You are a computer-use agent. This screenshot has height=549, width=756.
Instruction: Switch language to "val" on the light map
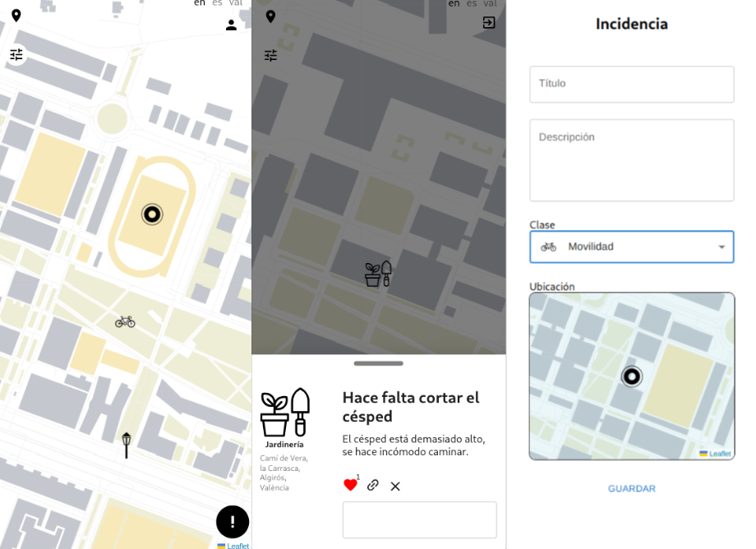point(236,3)
